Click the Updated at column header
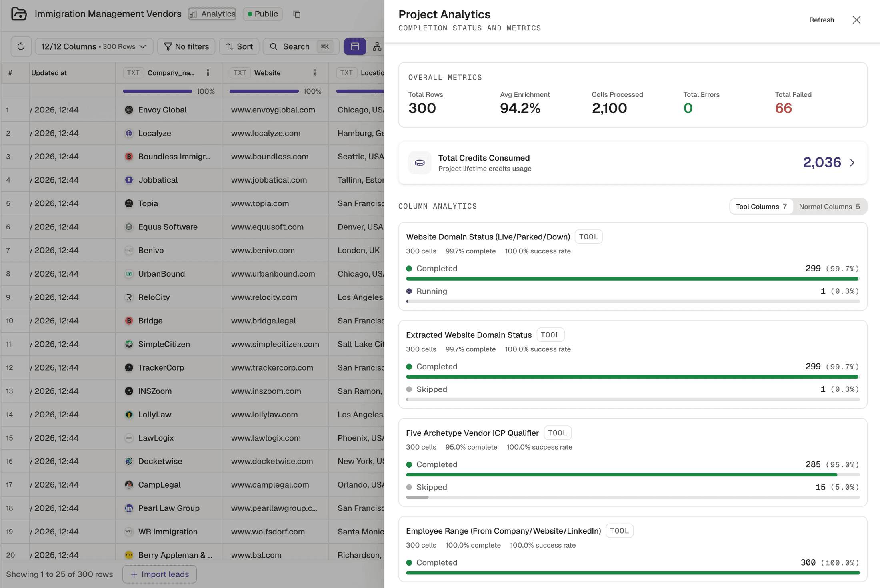 pos(49,73)
